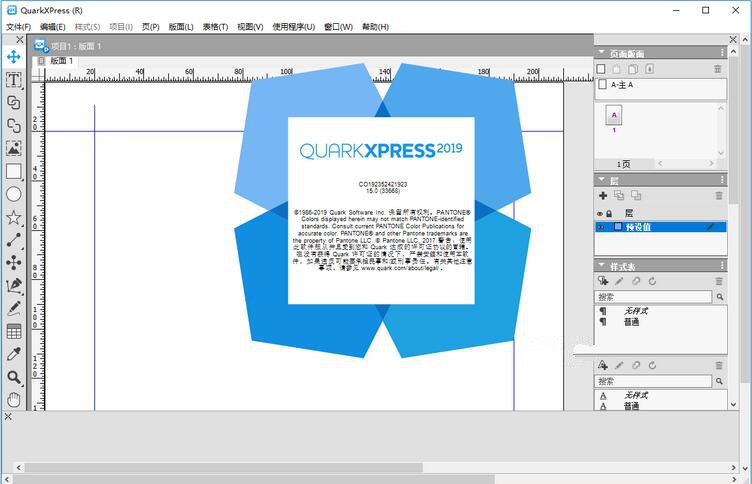Select the Picture Content tool

click(x=13, y=148)
